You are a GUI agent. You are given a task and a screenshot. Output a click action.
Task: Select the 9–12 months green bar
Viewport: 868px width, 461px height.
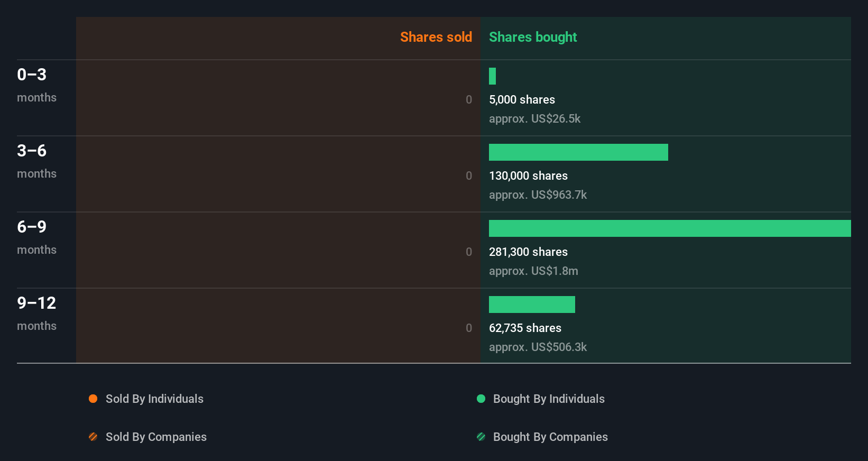[x=532, y=305]
